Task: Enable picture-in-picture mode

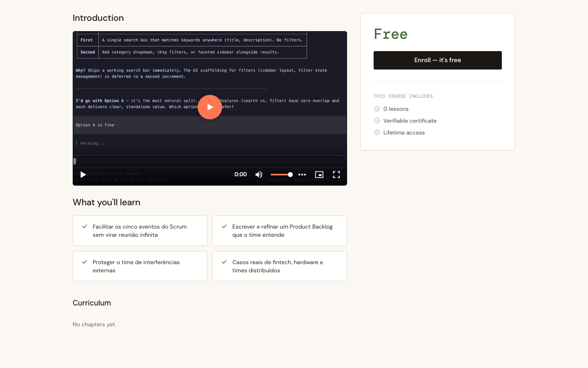Action: 319,175
